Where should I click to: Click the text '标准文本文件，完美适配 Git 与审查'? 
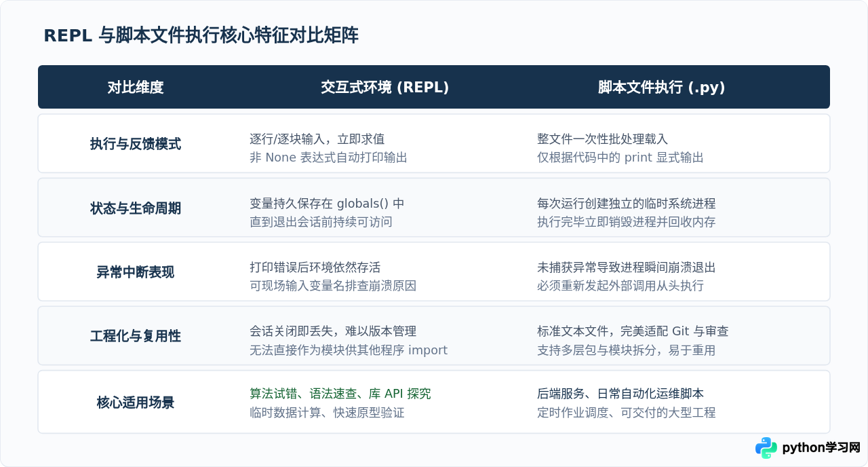point(633,331)
